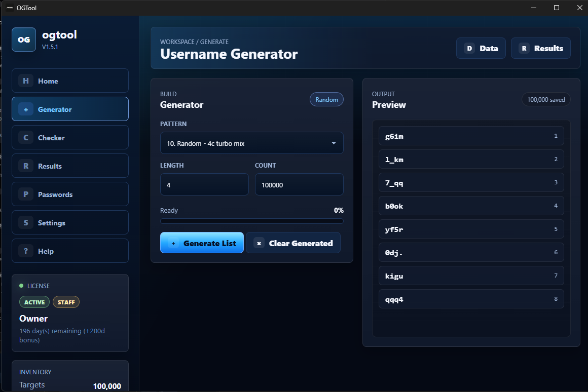Open the Home page
Screen dimensions: 588x392
(70, 81)
